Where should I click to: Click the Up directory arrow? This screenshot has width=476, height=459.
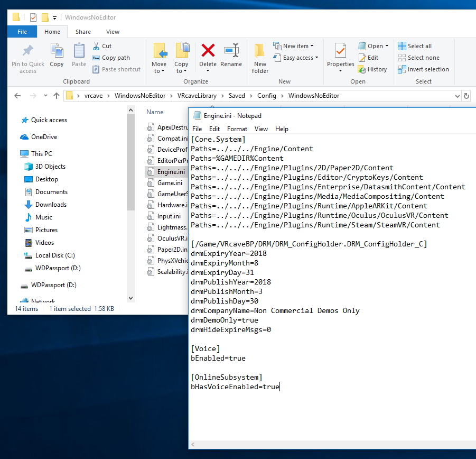(57, 96)
